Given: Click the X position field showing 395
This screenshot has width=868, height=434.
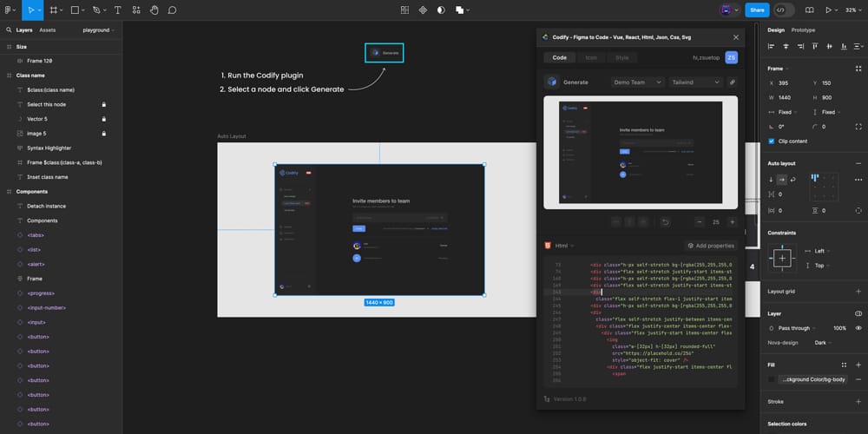Looking at the screenshot, I should (785, 83).
